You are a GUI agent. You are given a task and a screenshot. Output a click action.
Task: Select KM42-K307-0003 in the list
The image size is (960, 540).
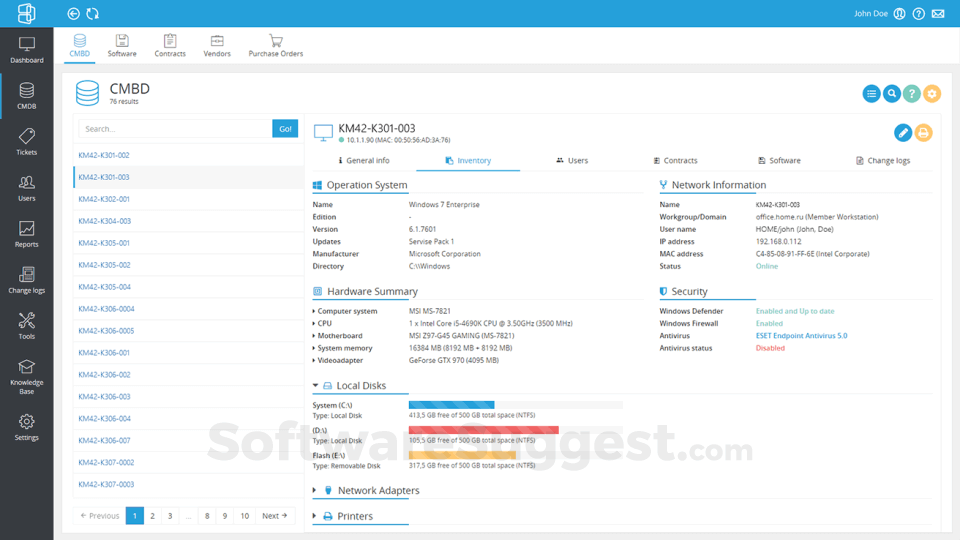(x=188, y=484)
